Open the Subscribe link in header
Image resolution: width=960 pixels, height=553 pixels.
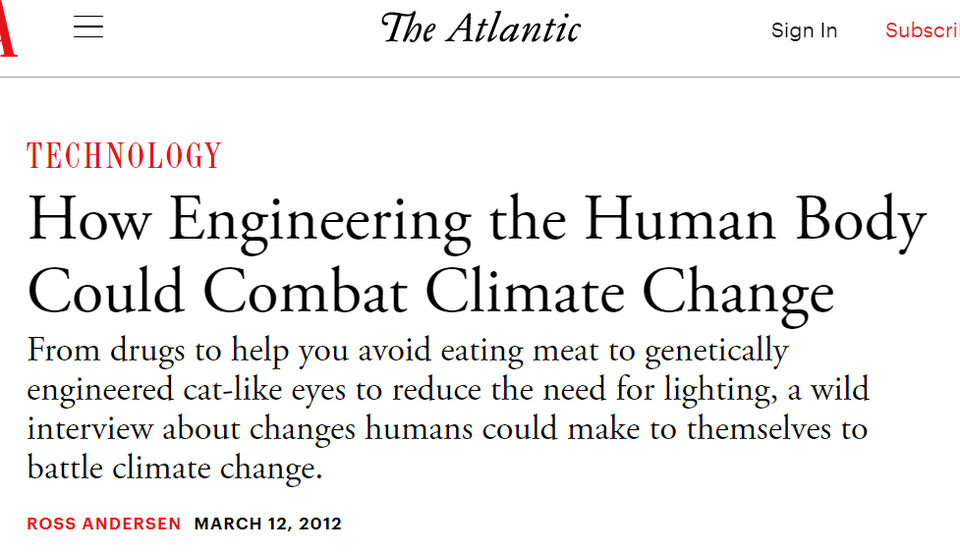coord(923,30)
